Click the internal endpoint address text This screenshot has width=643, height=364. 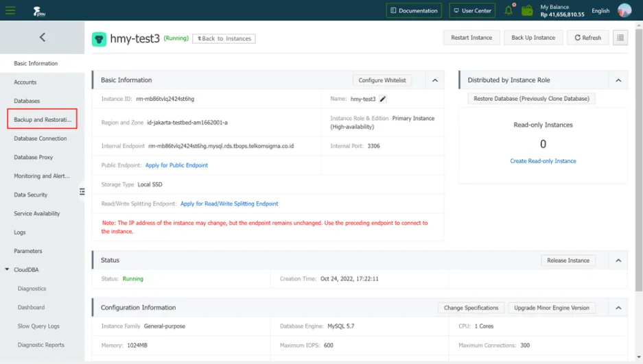pyautogui.click(x=221, y=146)
